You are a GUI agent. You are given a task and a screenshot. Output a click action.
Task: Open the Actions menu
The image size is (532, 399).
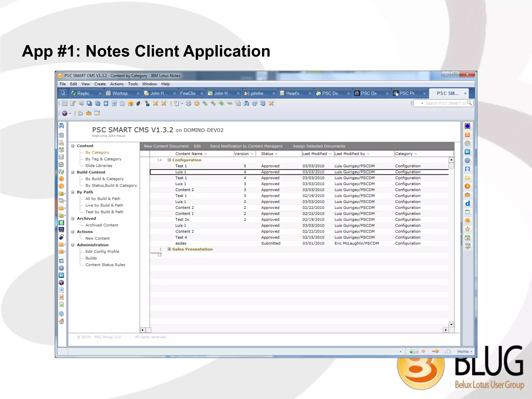point(117,84)
